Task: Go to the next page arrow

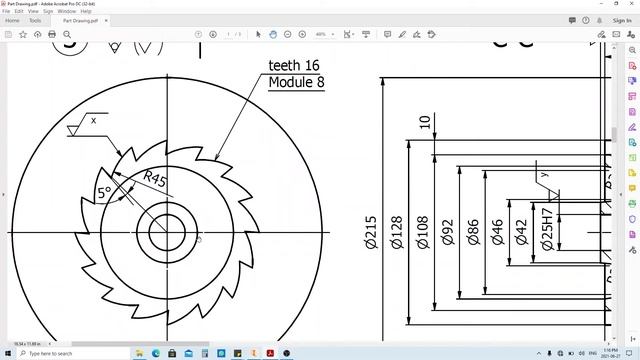Action: click(213, 35)
